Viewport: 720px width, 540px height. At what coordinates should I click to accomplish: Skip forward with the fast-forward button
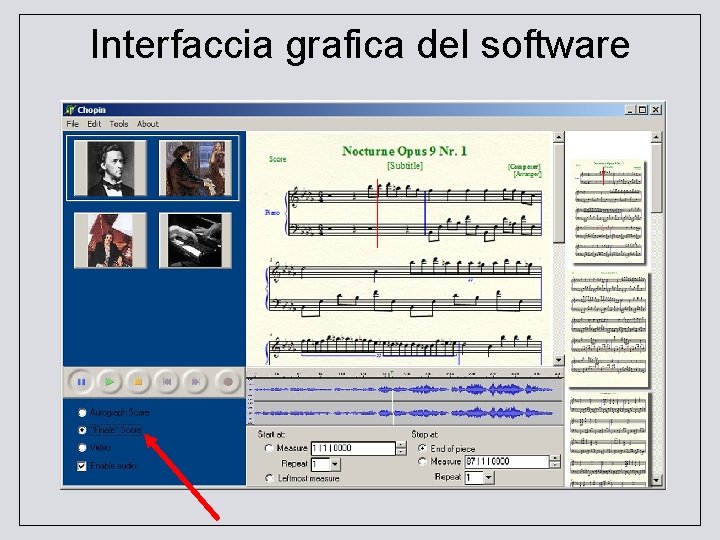(x=196, y=382)
